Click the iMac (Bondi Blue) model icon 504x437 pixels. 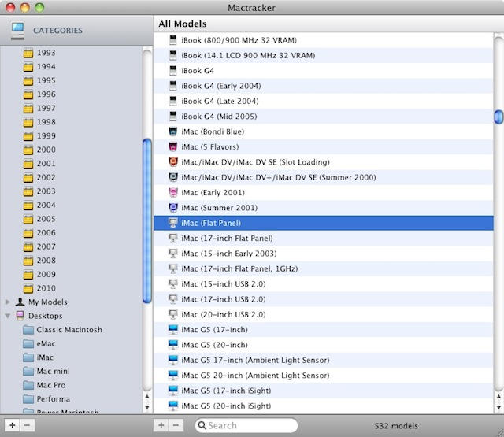[173, 131]
